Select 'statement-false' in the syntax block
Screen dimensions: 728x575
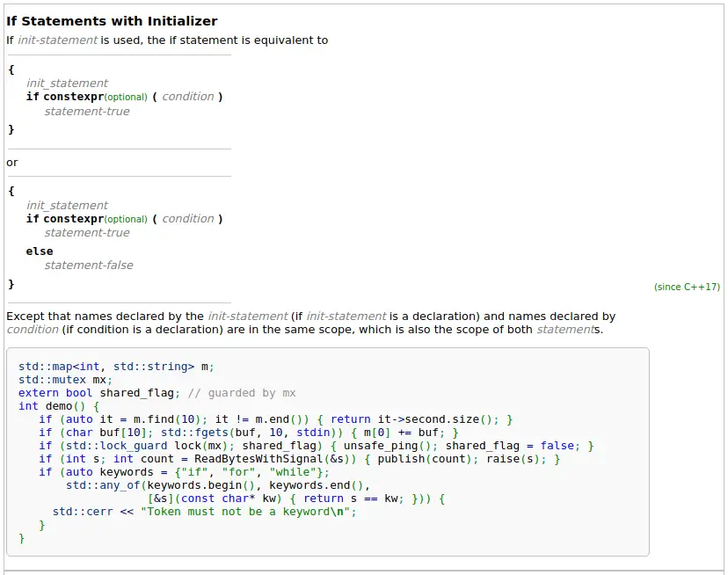pyautogui.click(x=89, y=266)
